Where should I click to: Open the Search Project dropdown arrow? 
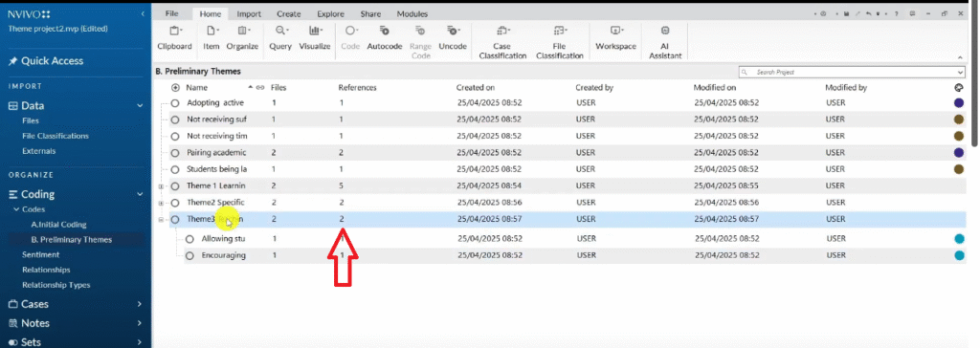point(961,73)
